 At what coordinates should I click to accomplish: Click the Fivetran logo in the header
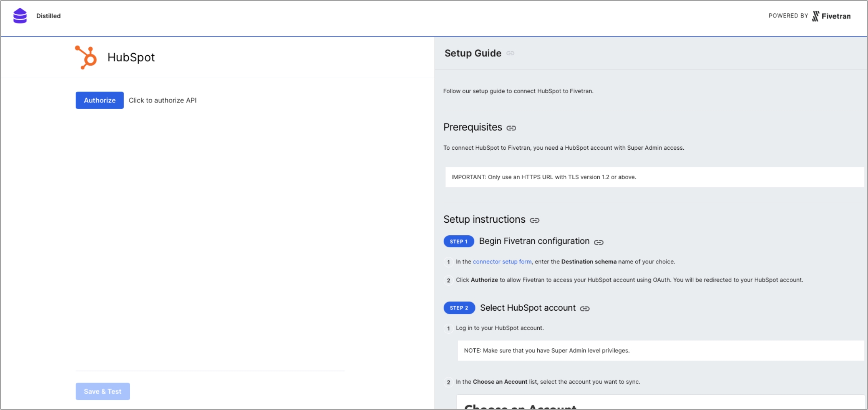tap(831, 16)
